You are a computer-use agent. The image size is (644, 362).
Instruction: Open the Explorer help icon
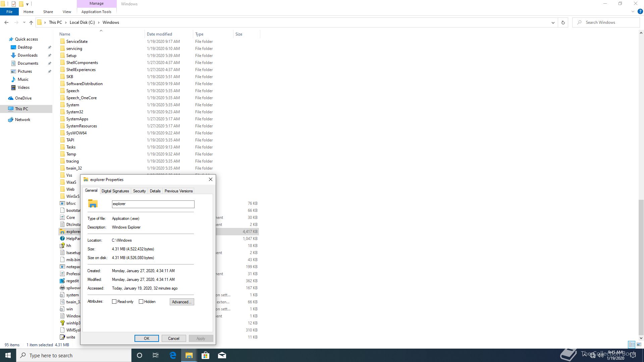[640, 11]
